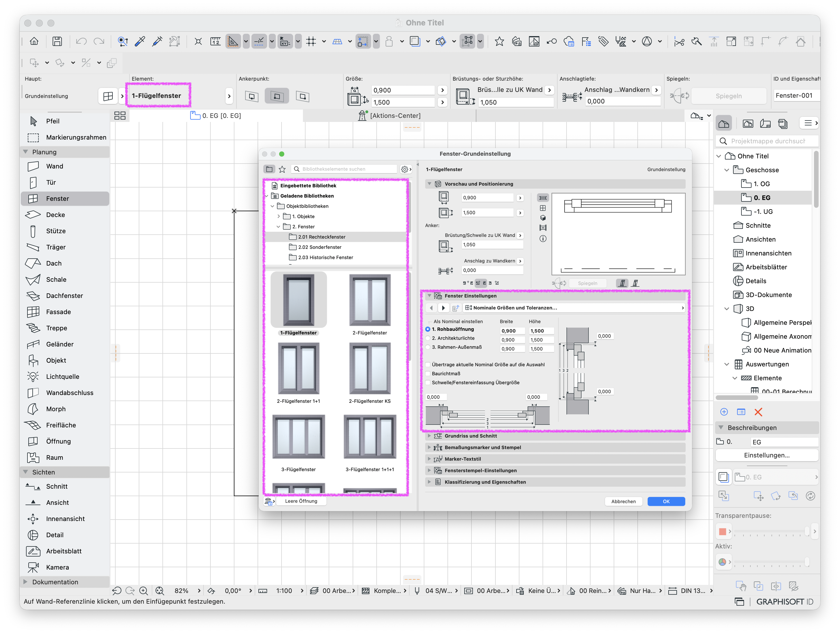Select 2.03 Historische Fenster folder

pos(325,258)
